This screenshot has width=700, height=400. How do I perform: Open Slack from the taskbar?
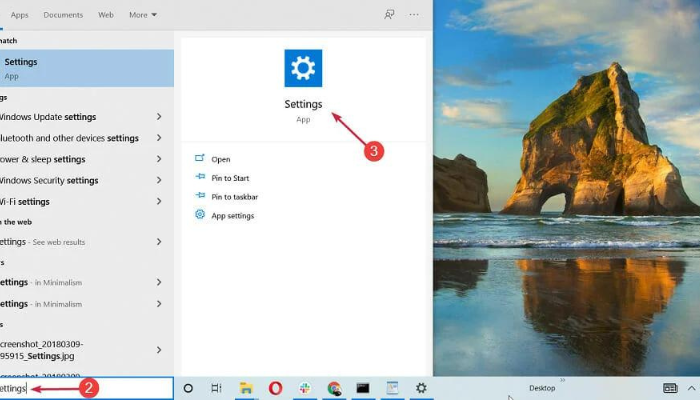pyautogui.click(x=305, y=388)
